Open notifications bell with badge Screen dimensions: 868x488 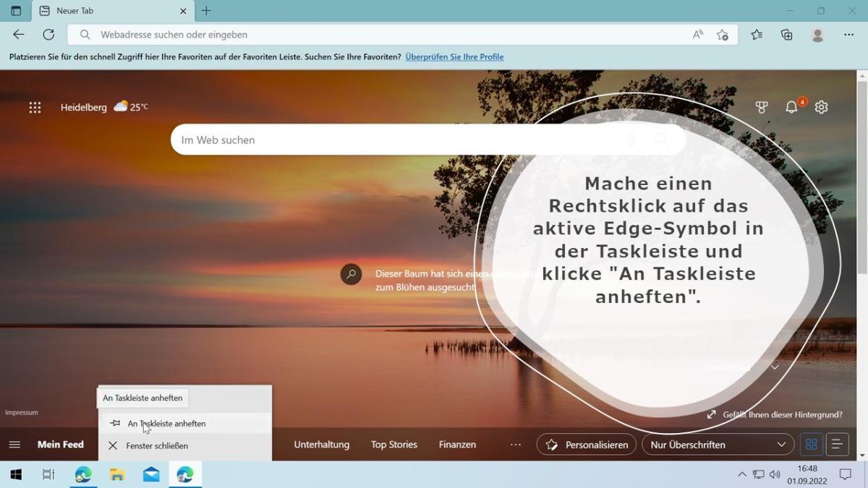tap(792, 107)
